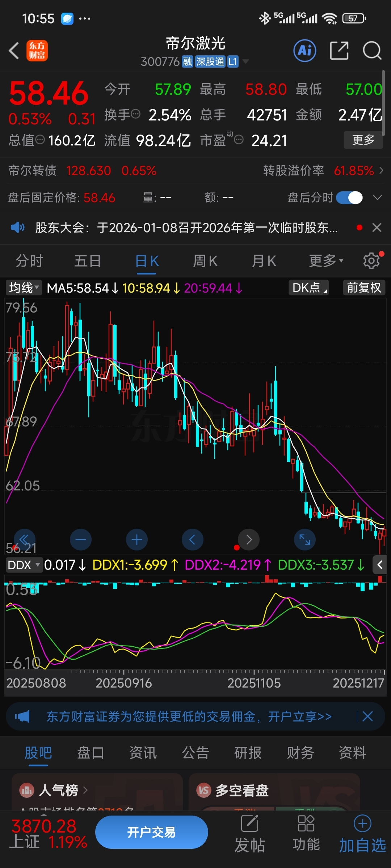Viewport: 391px width, 868px height.
Task: Jump to earliest chart data arrow
Action: pyautogui.click(x=24, y=540)
